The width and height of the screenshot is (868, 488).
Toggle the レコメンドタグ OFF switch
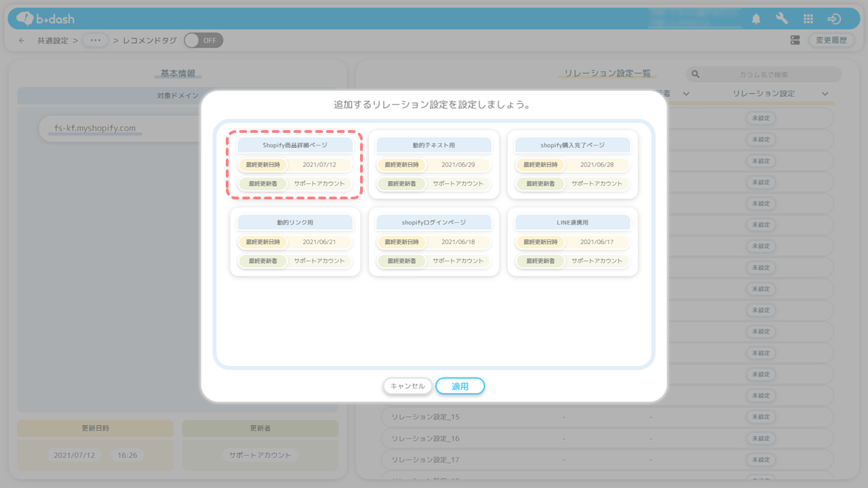pyautogui.click(x=203, y=40)
